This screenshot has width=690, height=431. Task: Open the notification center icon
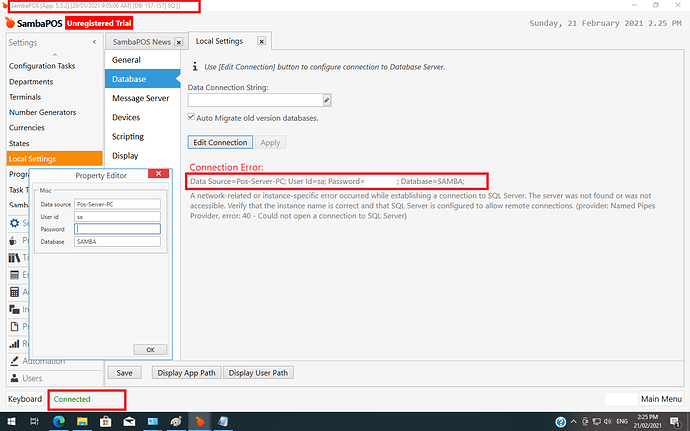(x=675, y=422)
